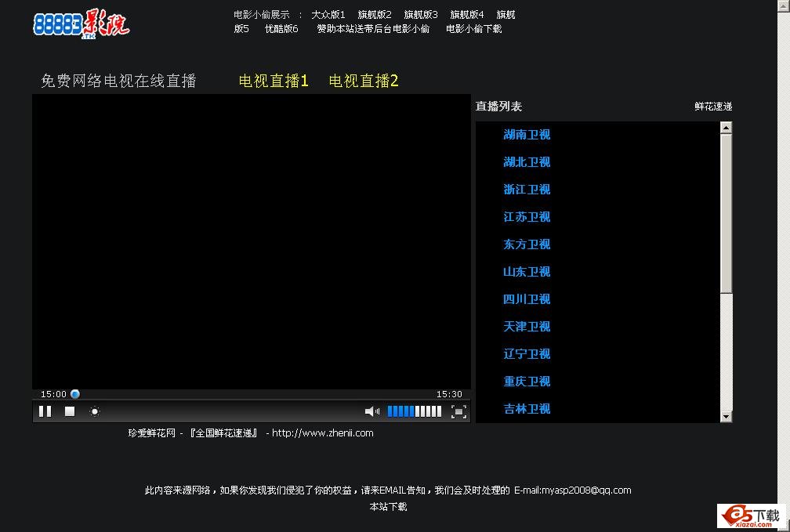Switch to the 电视直播2 tab
The image size is (790, 532).
[363, 81]
